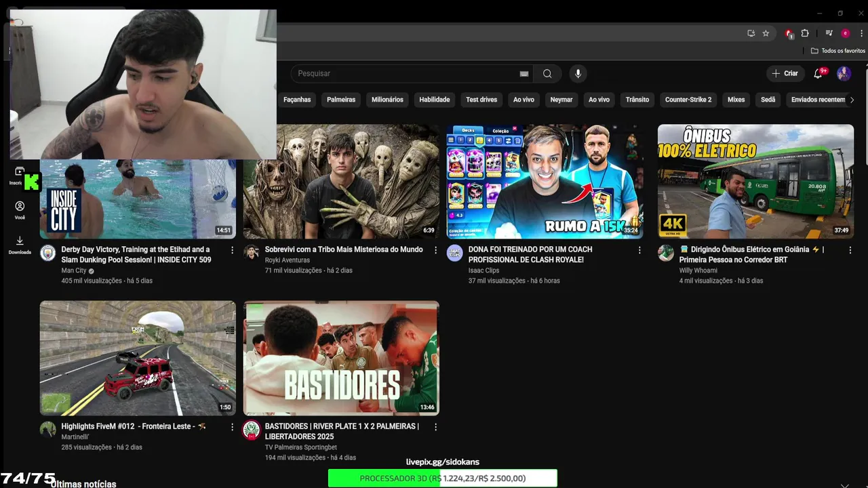
Task: Select the Test drives filter chip
Action: pyautogui.click(x=481, y=100)
